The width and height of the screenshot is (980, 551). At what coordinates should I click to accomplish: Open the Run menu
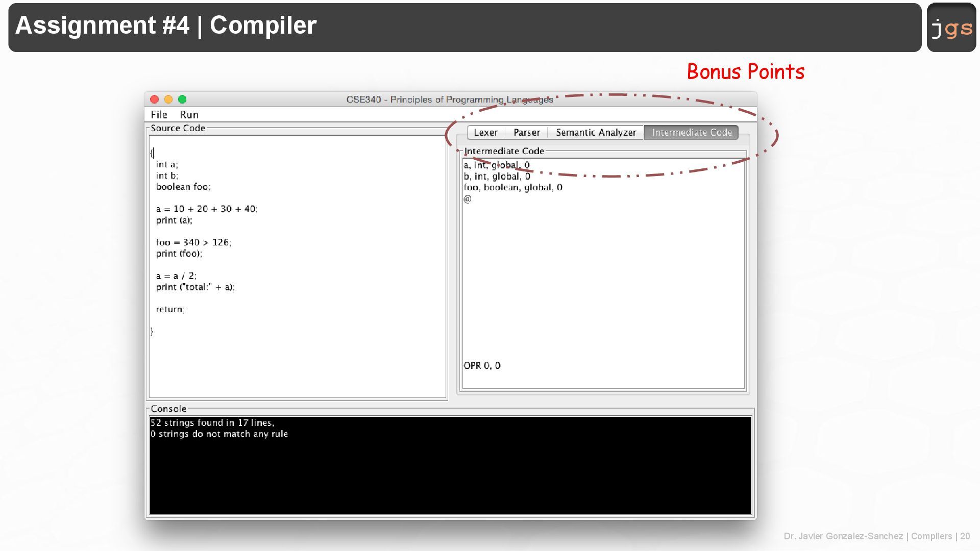(x=189, y=115)
